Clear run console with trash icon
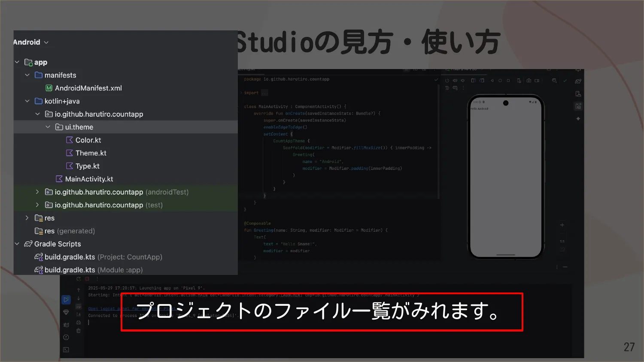The height and width of the screenshot is (362, 644). 79,331
